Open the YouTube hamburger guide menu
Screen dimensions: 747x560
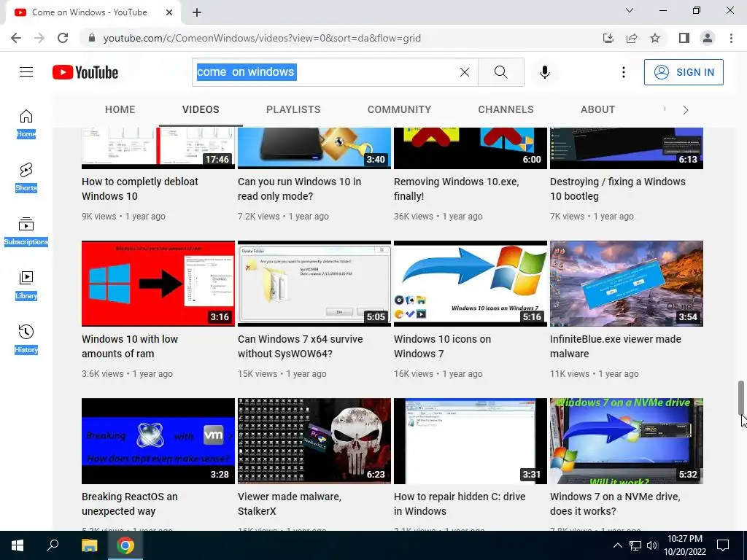click(x=26, y=72)
